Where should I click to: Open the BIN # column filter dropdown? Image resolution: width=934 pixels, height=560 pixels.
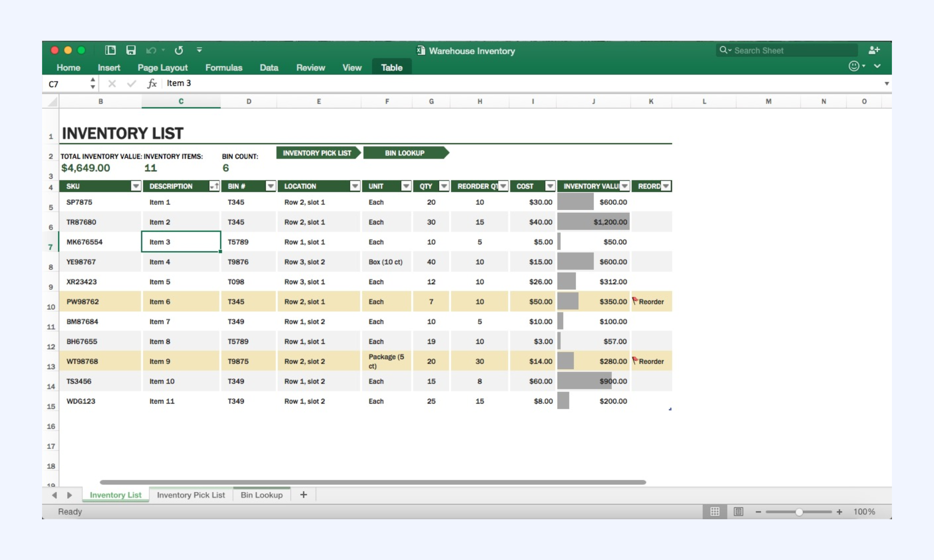[x=270, y=186]
